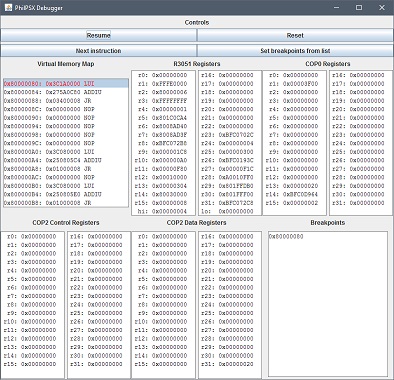Select memory row 0x80000098 NOP

pos(66,135)
